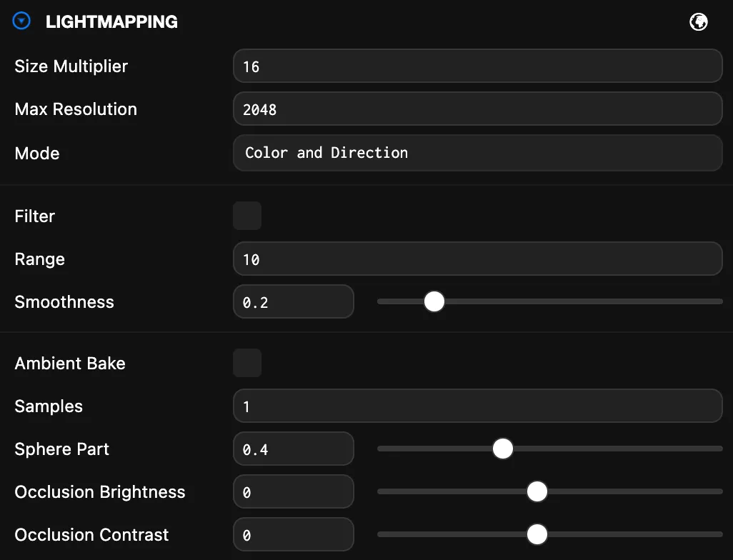
Task: Click the LIGHTMAPPING header label
Action: (x=111, y=21)
